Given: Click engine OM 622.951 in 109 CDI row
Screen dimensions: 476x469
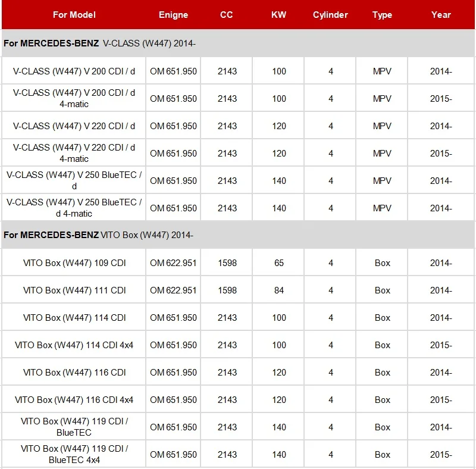Looking at the screenshot, I should coord(173,262).
